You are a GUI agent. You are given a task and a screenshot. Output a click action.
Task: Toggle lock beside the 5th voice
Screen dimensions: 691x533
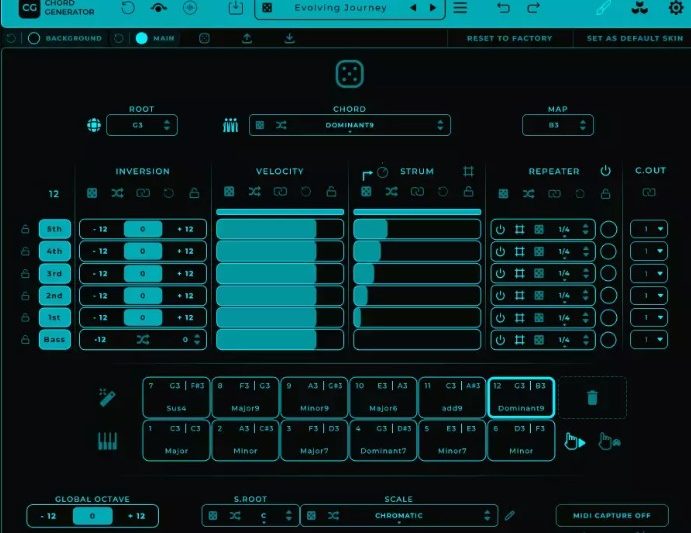[26, 229]
